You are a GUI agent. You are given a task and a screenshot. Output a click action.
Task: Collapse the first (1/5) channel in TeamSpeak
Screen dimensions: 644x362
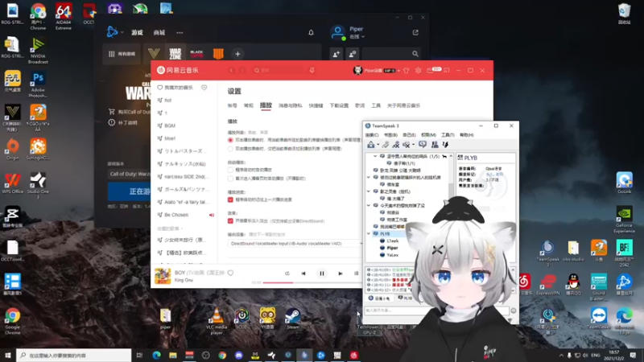[375, 156]
